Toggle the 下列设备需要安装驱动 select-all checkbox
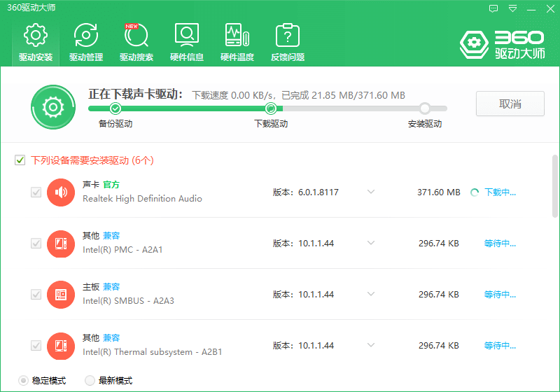Viewport: 560px width, 392px height. tap(20, 160)
